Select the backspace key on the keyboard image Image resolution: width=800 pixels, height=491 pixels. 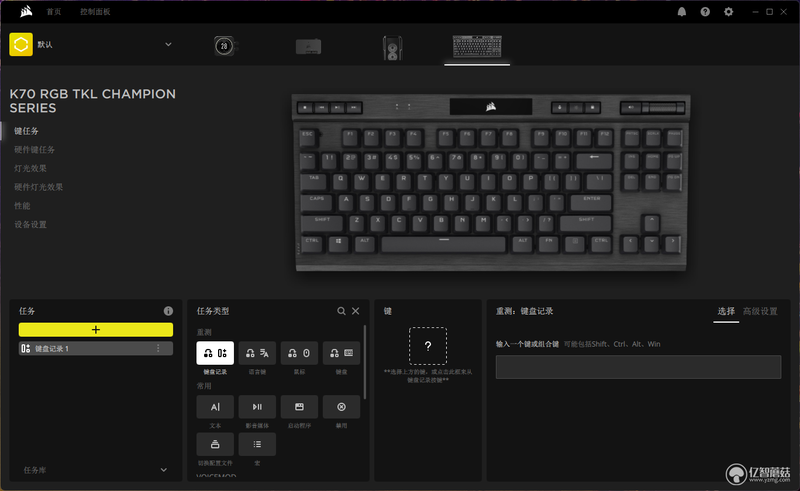pos(594,160)
